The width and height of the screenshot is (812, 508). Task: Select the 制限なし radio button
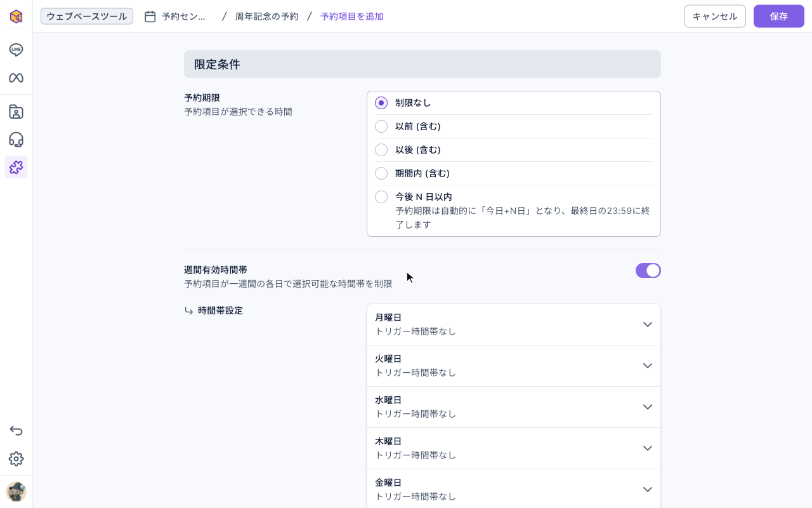pyautogui.click(x=381, y=103)
